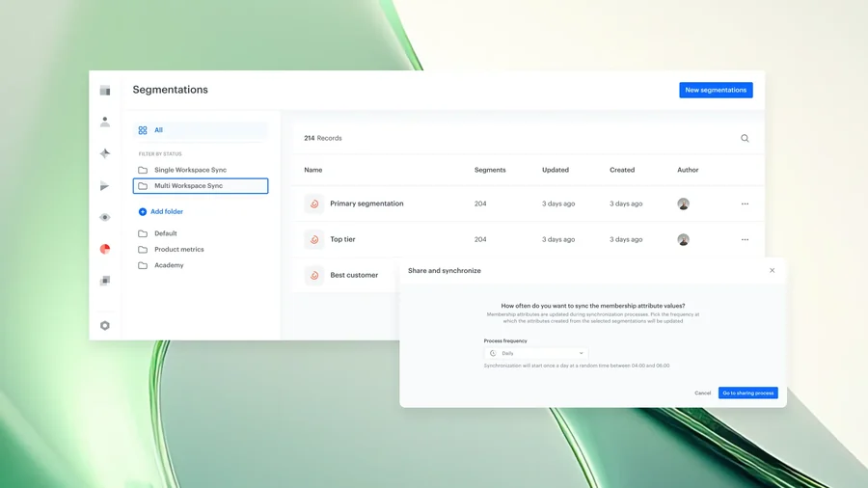Click the Primary segmentation row icon

(313, 203)
